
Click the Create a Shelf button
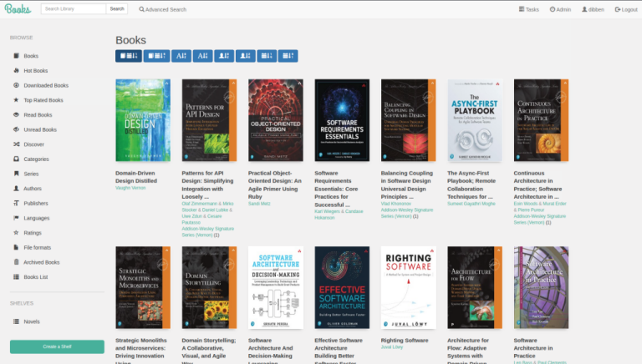click(57, 346)
